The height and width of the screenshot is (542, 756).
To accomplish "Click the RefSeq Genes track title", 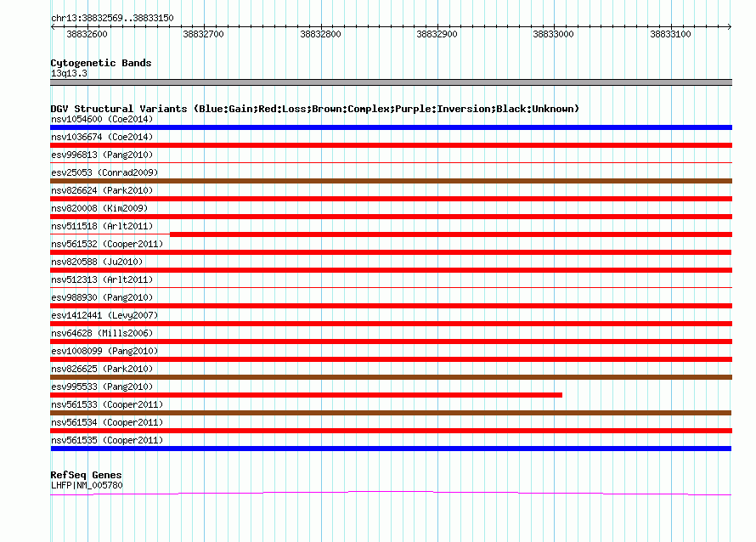I will [x=86, y=475].
